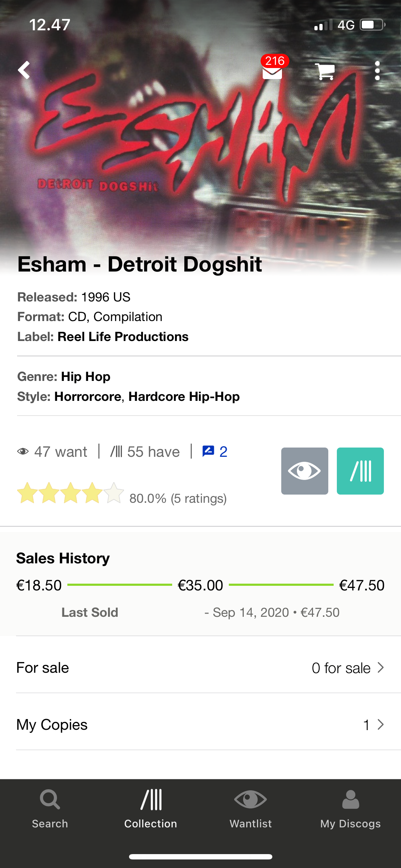Tap the 55 have collection count
Viewport: 401px width, 868px height.
tap(145, 452)
